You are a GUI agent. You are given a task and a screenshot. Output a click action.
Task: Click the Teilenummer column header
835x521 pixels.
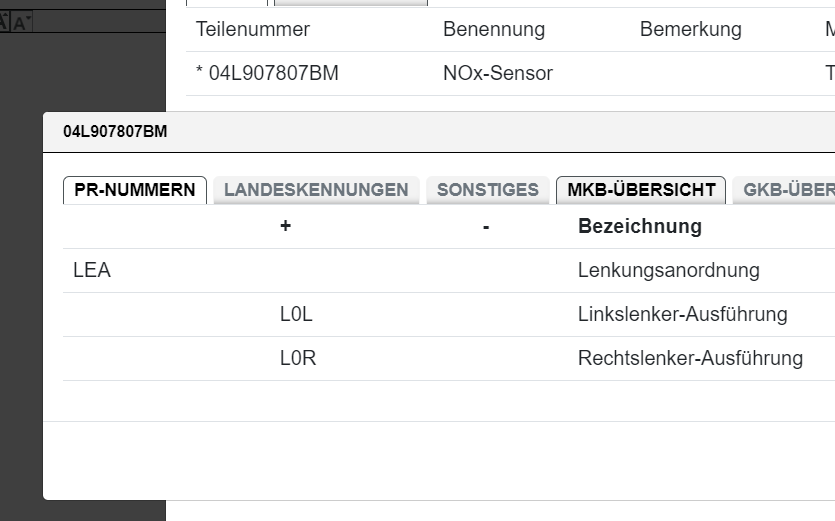tap(253, 29)
